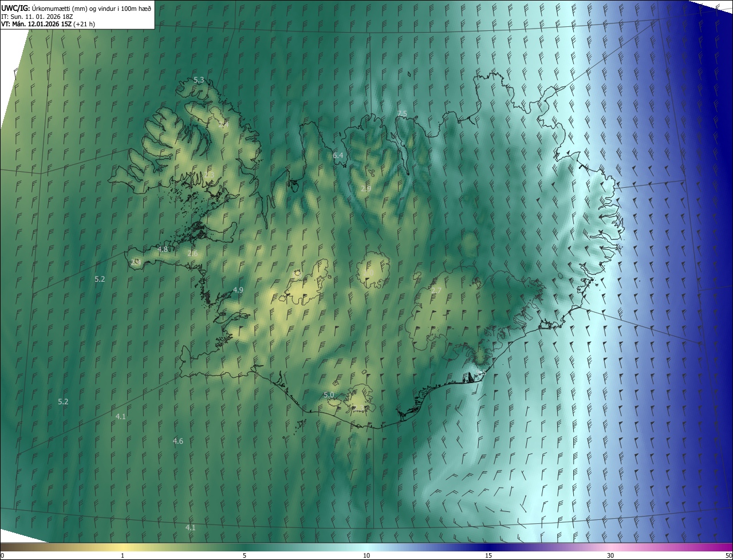Image resolution: width=733 pixels, height=560 pixels.
Task: Click the color scale tick label 10
Action: coord(366,555)
